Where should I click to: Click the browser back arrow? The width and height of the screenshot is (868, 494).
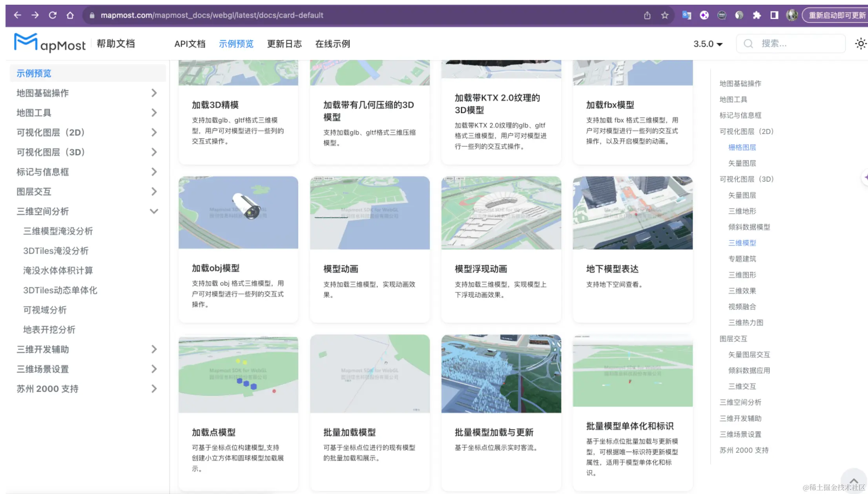pyautogui.click(x=17, y=15)
